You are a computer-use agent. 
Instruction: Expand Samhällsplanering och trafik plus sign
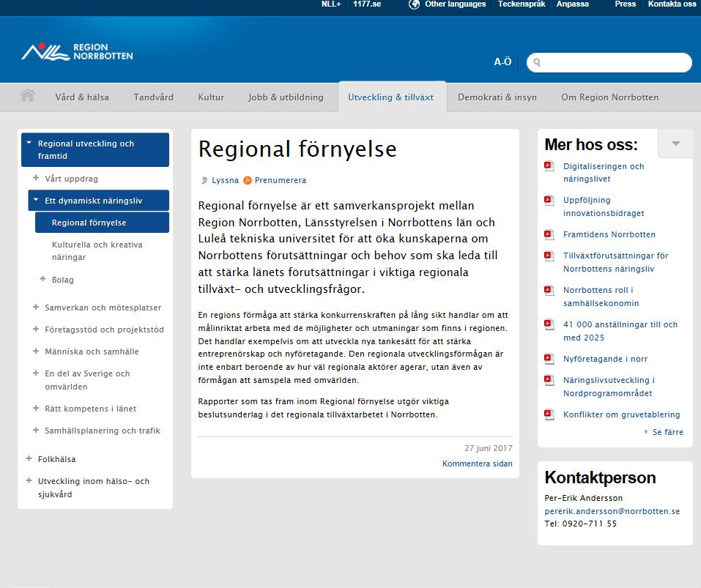pos(36,430)
